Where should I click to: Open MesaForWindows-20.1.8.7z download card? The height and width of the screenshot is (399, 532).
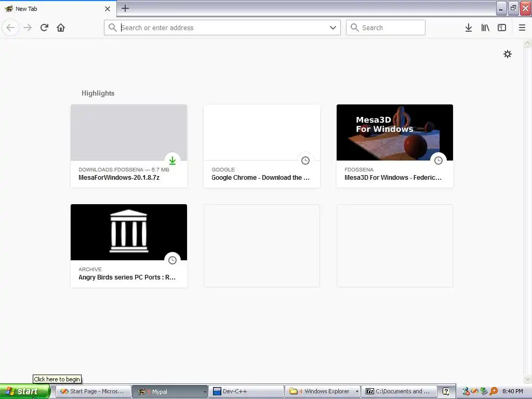tap(129, 146)
